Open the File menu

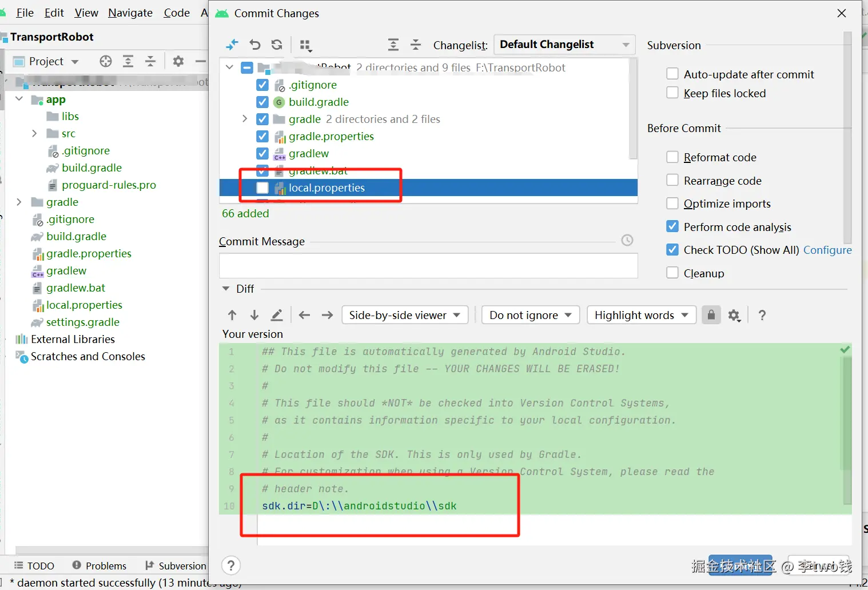(x=25, y=13)
